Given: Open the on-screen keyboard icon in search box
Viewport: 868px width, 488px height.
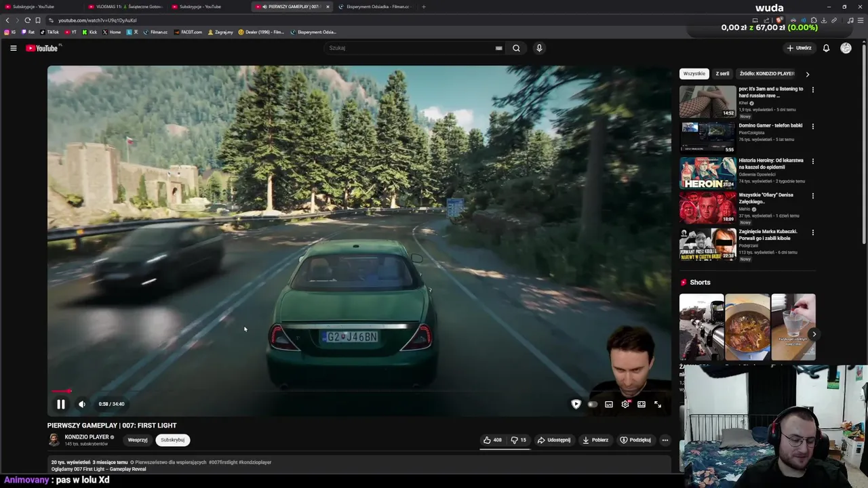Looking at the screenshot, I should [x=498, y=48].
